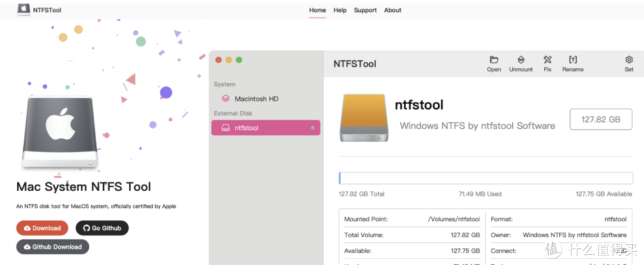The width and height of the screenshot is (644, 265).
Task: Click the Macintosh HD pink disk icon
Action: (225, 99)
